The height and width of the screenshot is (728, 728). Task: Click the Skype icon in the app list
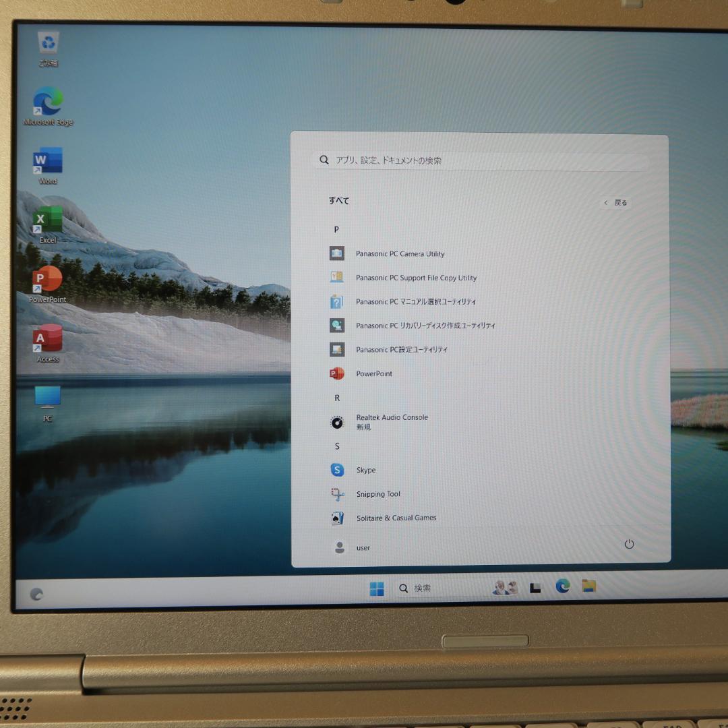pyautogui.click(x=338, y=470)
